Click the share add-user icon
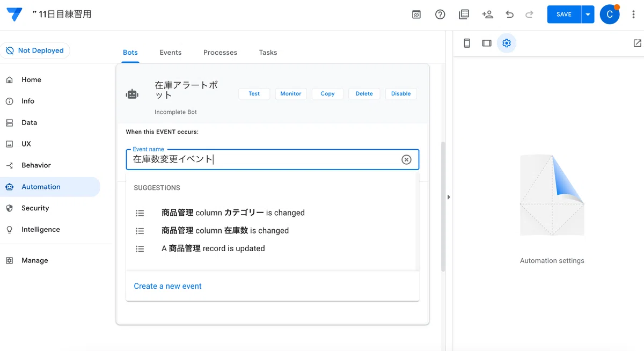Screen dimensions: 644x351 tap(487, 14)
